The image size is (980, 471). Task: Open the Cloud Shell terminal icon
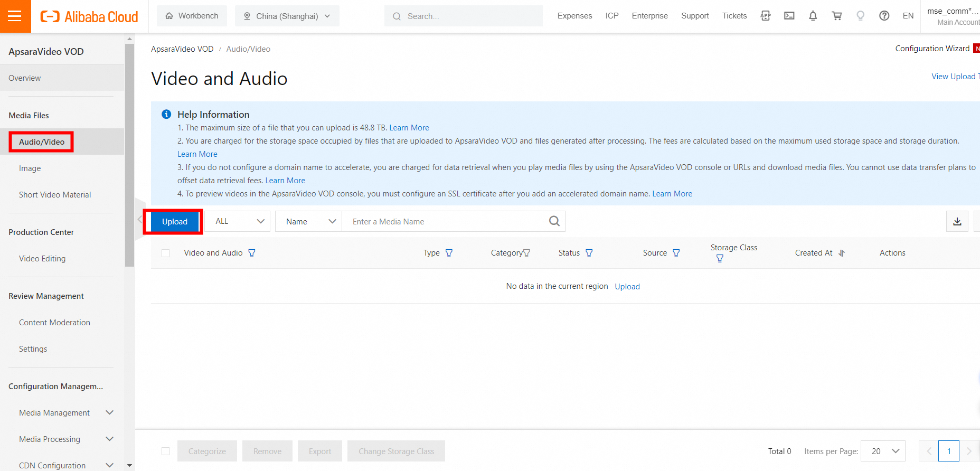789,16
